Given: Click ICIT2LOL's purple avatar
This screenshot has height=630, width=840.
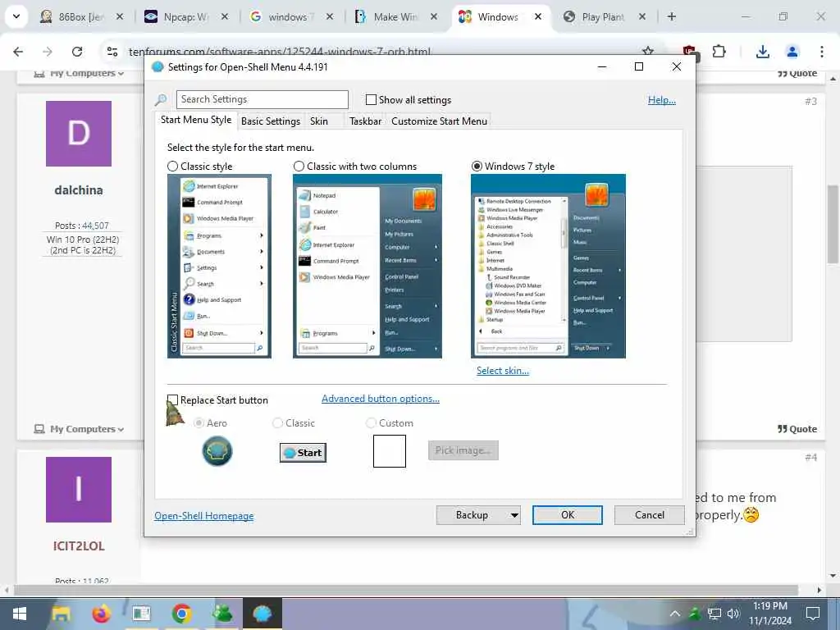Looking at the screenshot, I should (x=79, y=490).
